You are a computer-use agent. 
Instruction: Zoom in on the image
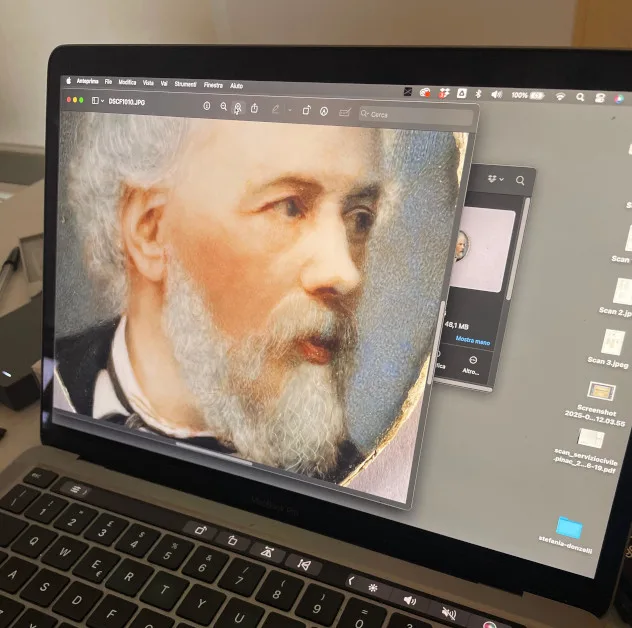[238, 108]
